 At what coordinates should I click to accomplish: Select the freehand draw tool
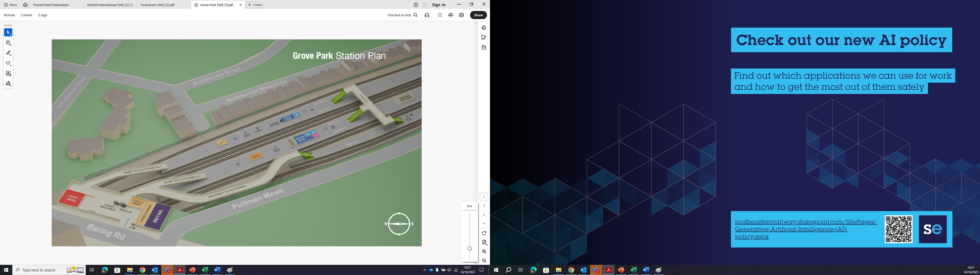[8, 63]
